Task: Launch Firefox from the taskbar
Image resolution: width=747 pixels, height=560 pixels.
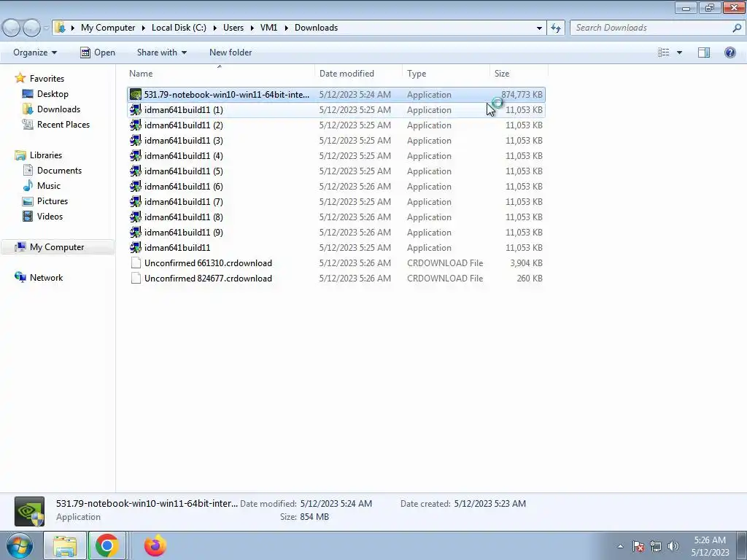Action: (x=155, y=545)
